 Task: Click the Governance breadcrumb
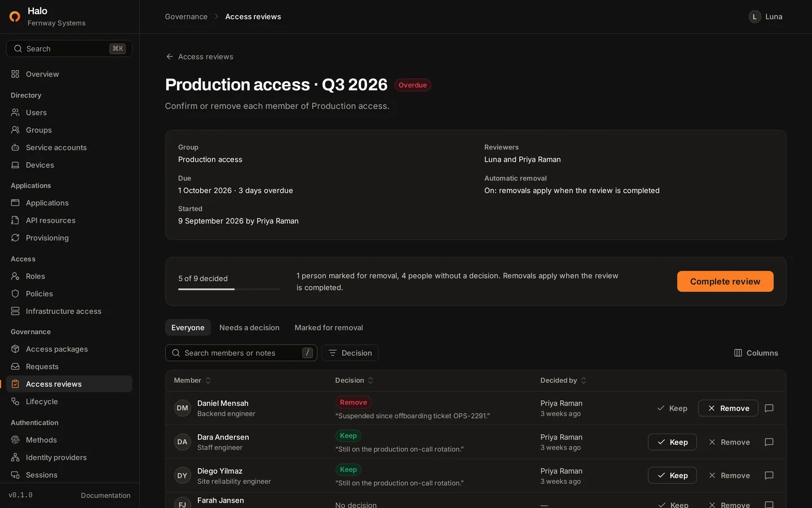(186, 16)
